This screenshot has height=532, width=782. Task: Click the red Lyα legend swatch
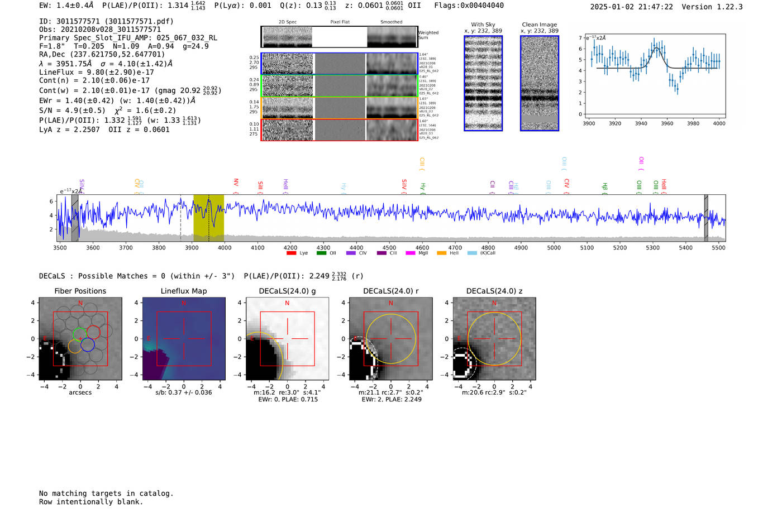coord(291,253)
